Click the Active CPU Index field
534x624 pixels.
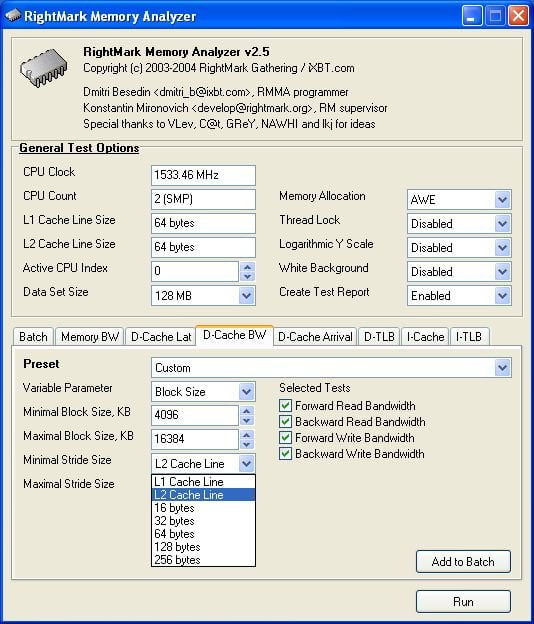pyautogui.click(x=195, y=271)
